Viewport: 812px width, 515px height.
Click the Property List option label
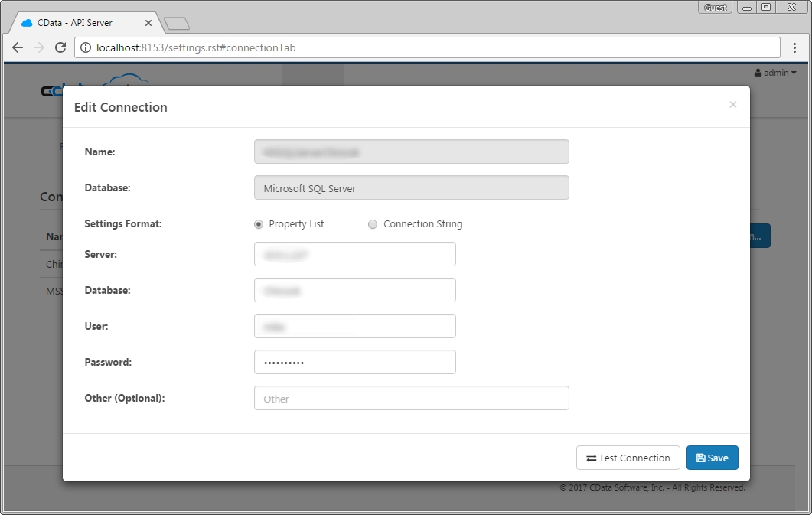[x=296, y=223]
